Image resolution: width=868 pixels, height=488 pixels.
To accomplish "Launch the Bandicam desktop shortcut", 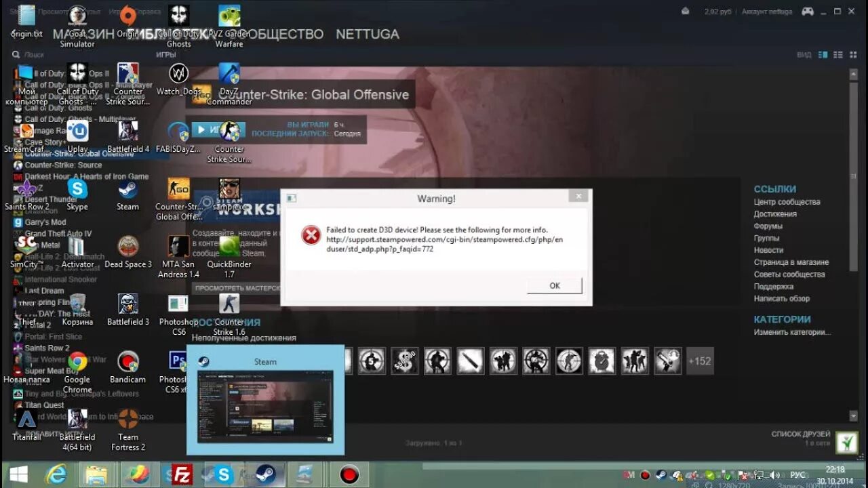I will pos(127,367).
